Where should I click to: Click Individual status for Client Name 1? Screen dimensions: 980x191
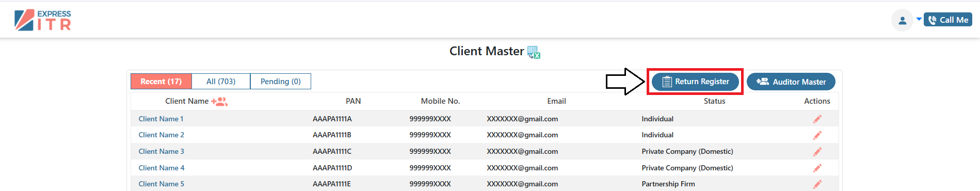[x=657, y=119]
